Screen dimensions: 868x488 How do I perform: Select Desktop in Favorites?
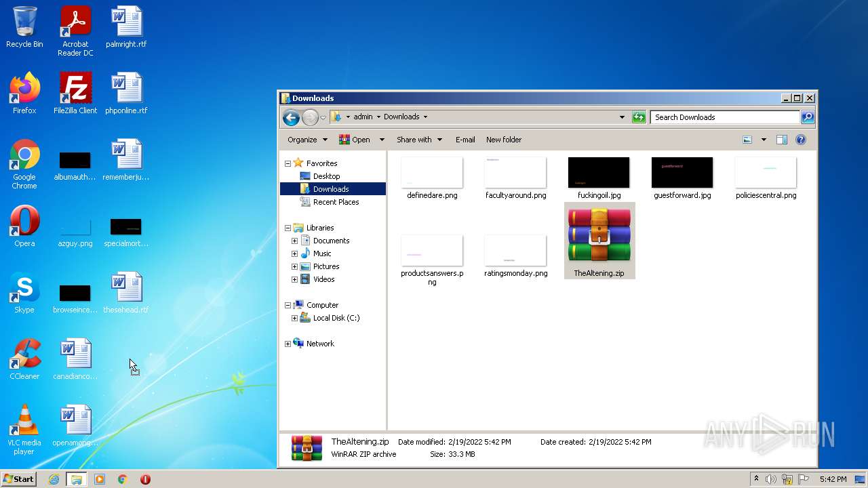pyautogui.click(x=326, y=176)
